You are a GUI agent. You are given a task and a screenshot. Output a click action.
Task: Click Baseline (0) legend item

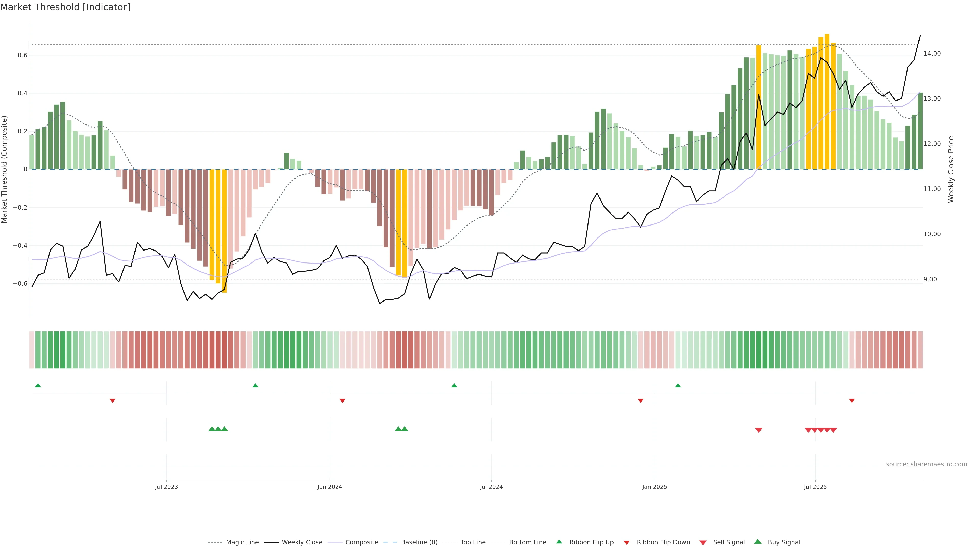tap(419, 542)
